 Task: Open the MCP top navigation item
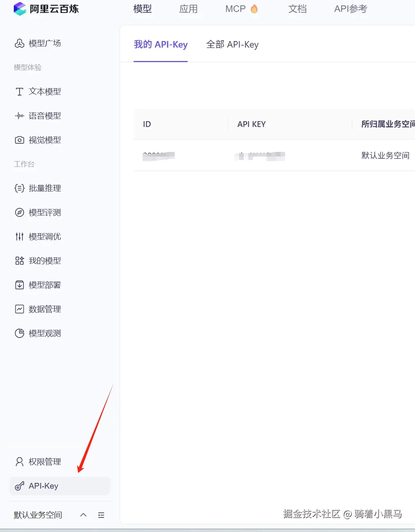(235, 9)
